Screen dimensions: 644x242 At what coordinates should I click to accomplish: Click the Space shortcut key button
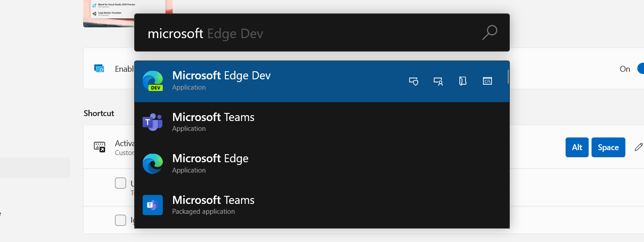pos(608,147)
